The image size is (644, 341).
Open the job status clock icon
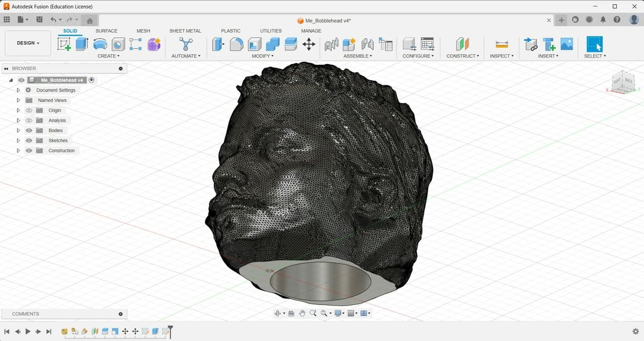point(589,20)
